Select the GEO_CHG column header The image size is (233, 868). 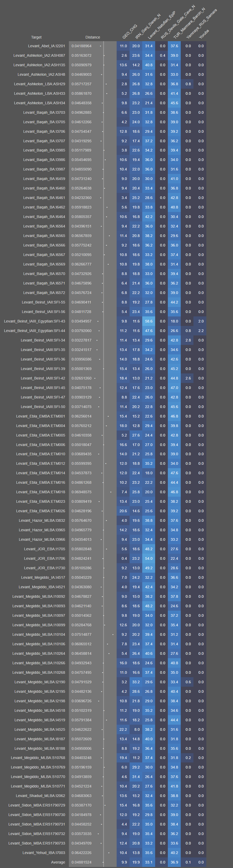[130, 31]
